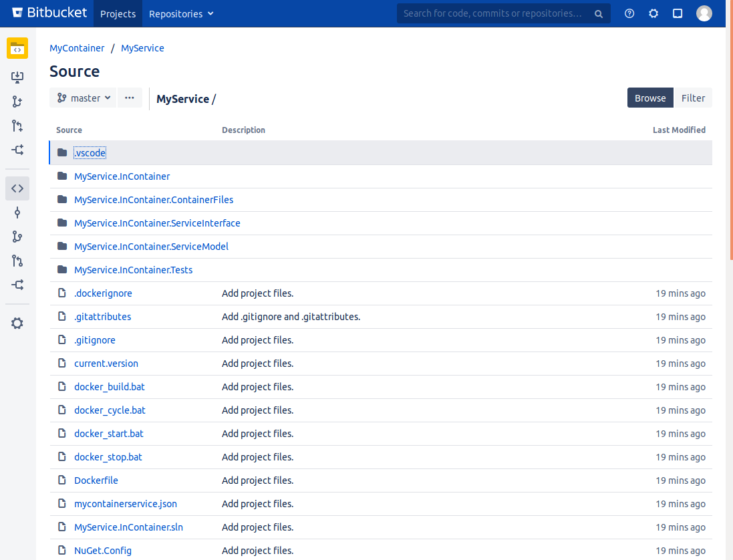Open MyService.InContainer.ServiceInterface folder

[157, 223]
